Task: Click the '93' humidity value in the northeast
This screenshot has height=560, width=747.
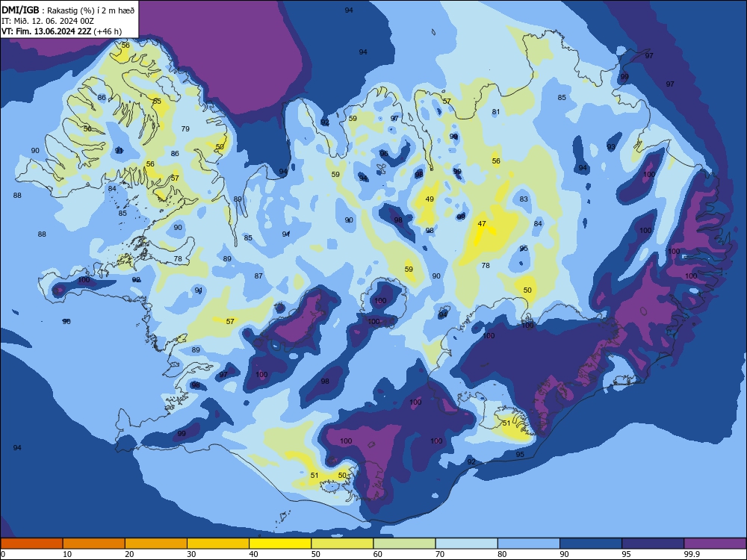Action: point(611,147)
